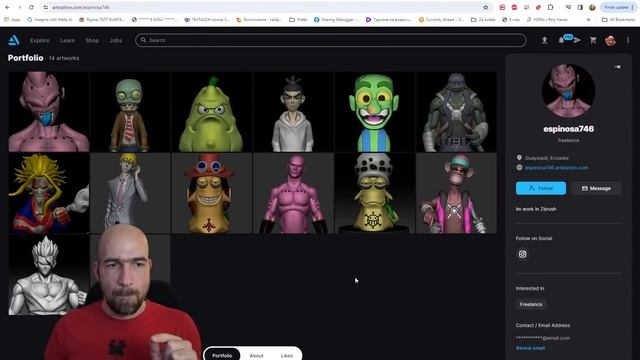Open the monkey with pink vest artwork
640x360 pixels.
click(x=456, y=193)
